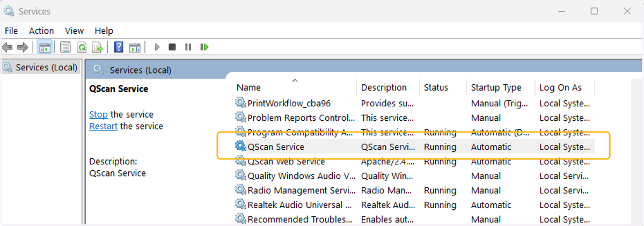The height and width of the screenshot is (226, 644).
Task: Click Apache/2.4 description of QScan Web Service
Action: pos(387,161)
